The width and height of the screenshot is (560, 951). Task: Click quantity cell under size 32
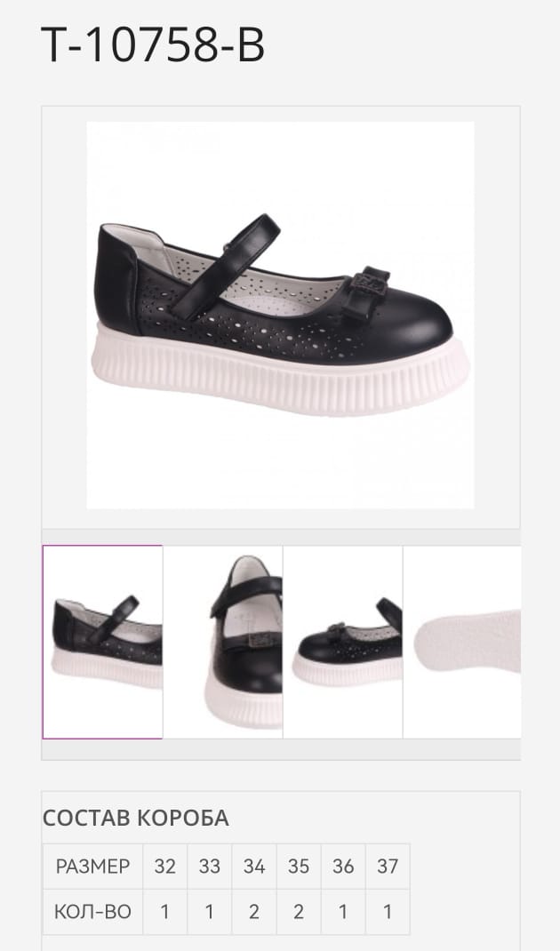pos(165,912)
